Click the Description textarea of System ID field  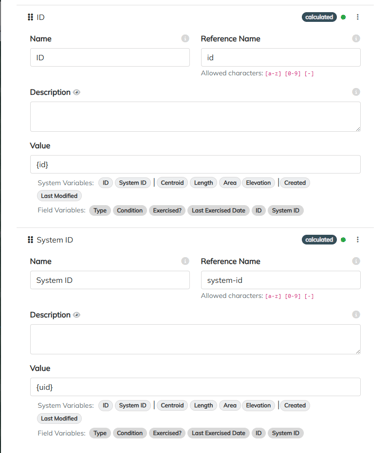[x=195, y=339]
